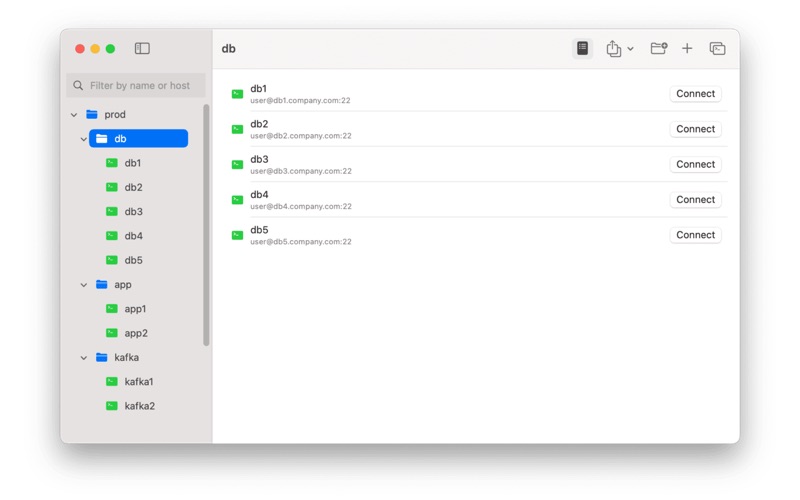
Task: Click the blue prod folder icon
Action: pyautogui.click(x=92, y=114)
